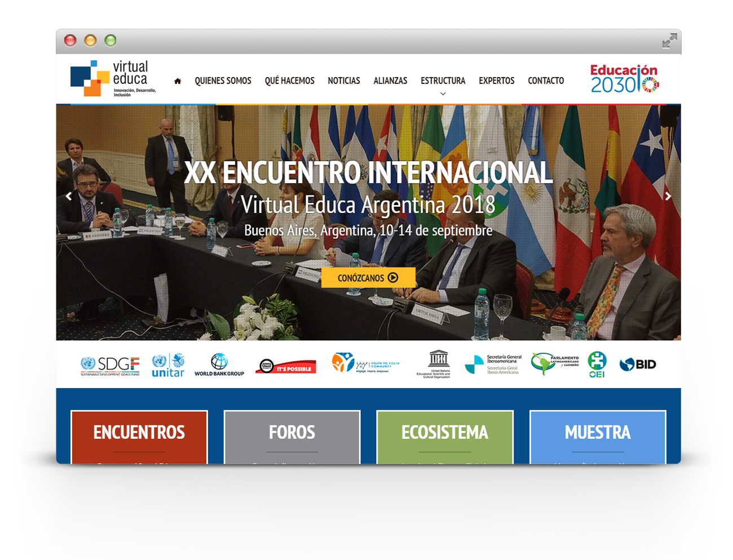Go back a slide using the left arrow
The height and width of the screenshot is (560, 733).
[x=69, y=196]
